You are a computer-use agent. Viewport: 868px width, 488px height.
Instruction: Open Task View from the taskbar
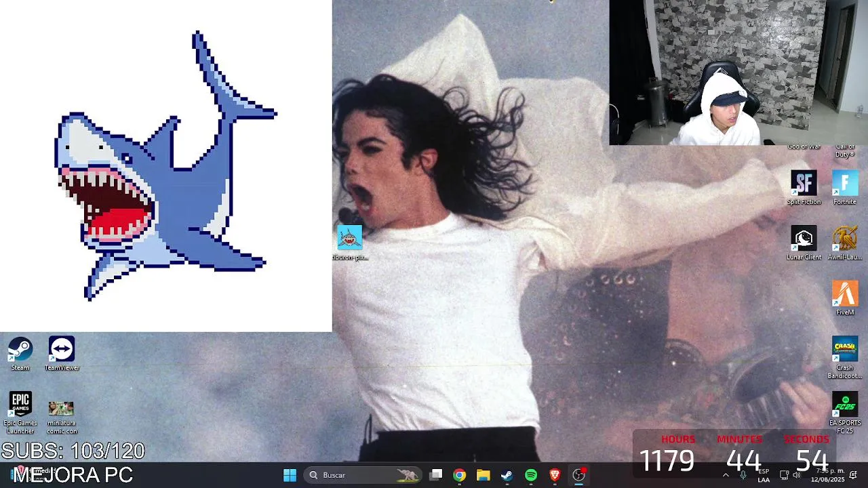436,475
